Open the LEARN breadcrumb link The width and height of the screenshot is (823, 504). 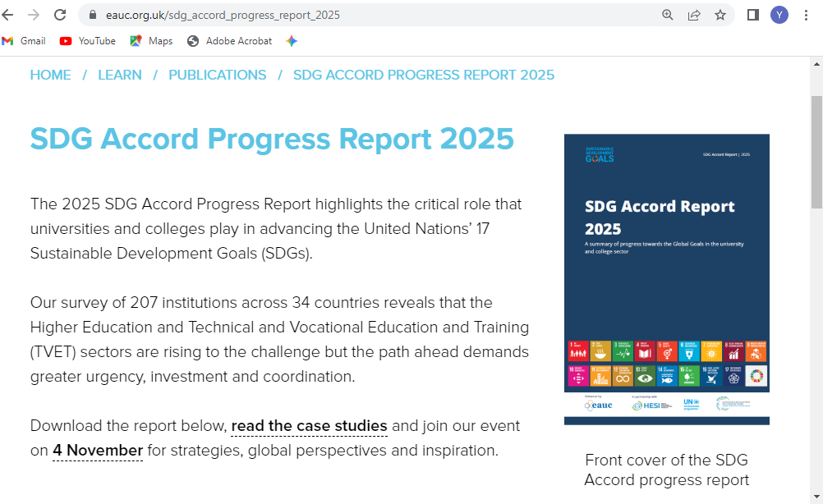[120, 76]
